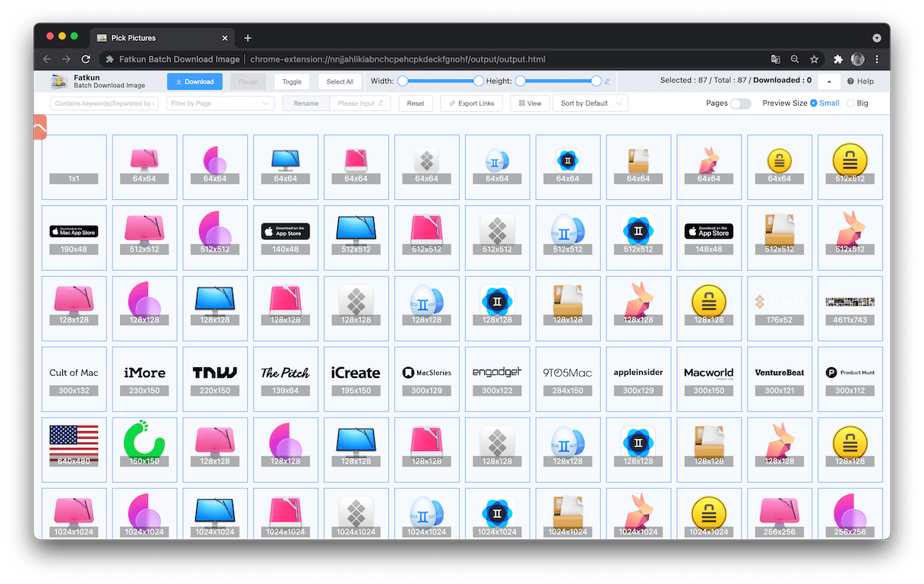This screenshot has width=924, height=584.
Task: Reload the page in Chrome
Action: (x=86, y=59)
